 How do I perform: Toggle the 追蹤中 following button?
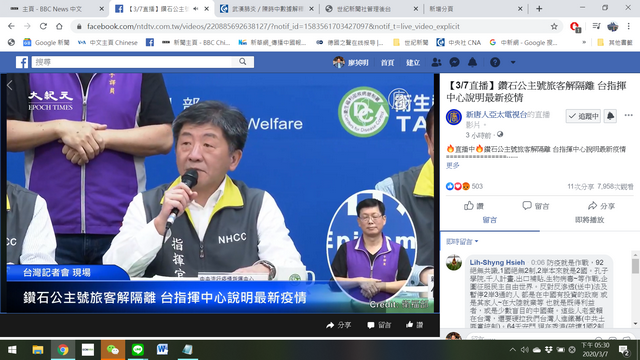[583, 116]
